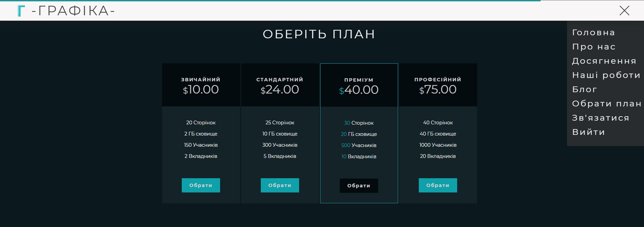
Task: Pick the Професійний plan via Обрати button
Action: click(438, 185)
